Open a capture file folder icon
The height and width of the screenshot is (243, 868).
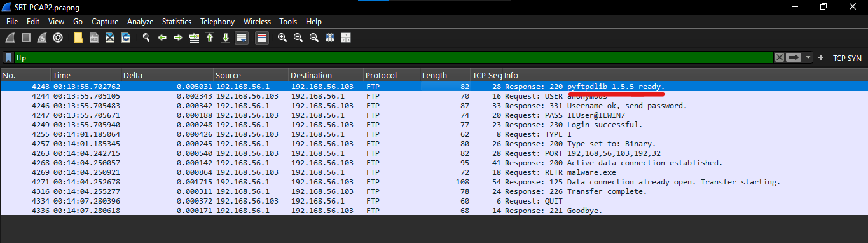(78, 38)
